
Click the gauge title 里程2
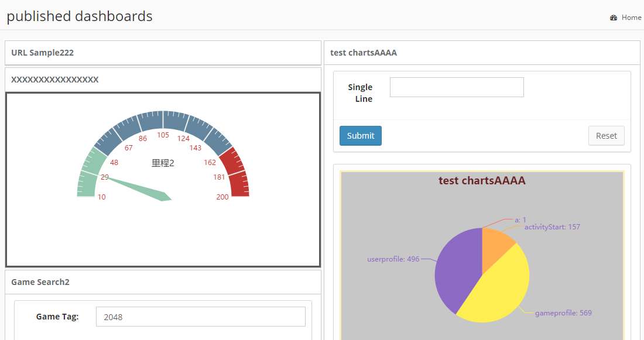[163, 163]
